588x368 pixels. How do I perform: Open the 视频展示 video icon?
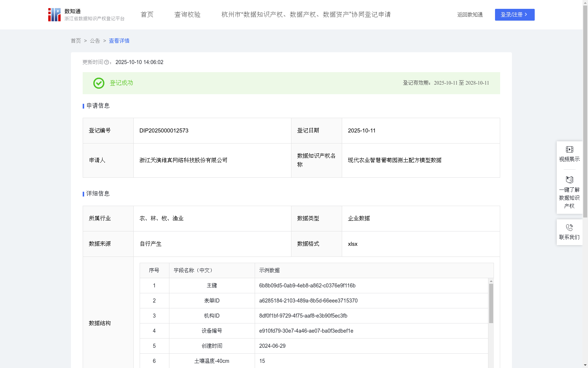569,149
